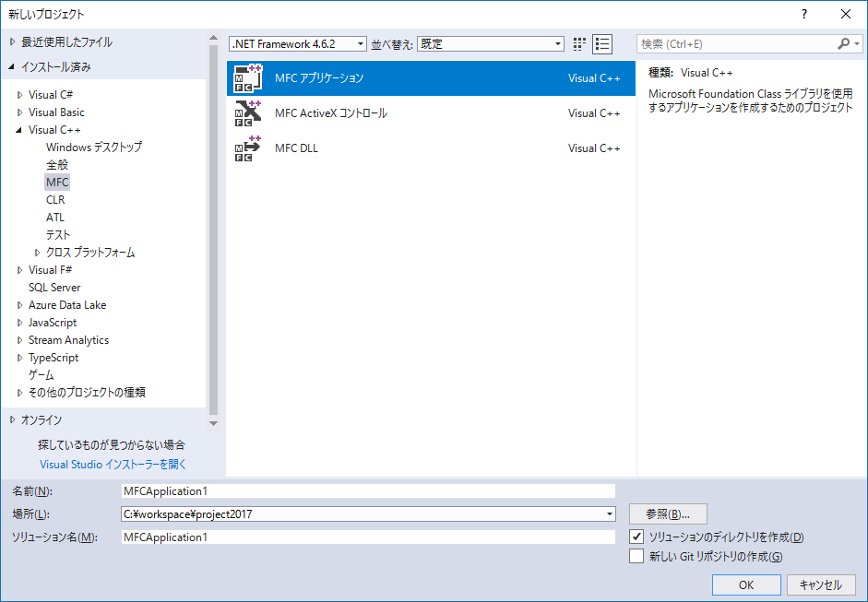This screenshot has width=868, height=602.
Task: Click the search magnifier icon
Action: [x=843, y=43]
